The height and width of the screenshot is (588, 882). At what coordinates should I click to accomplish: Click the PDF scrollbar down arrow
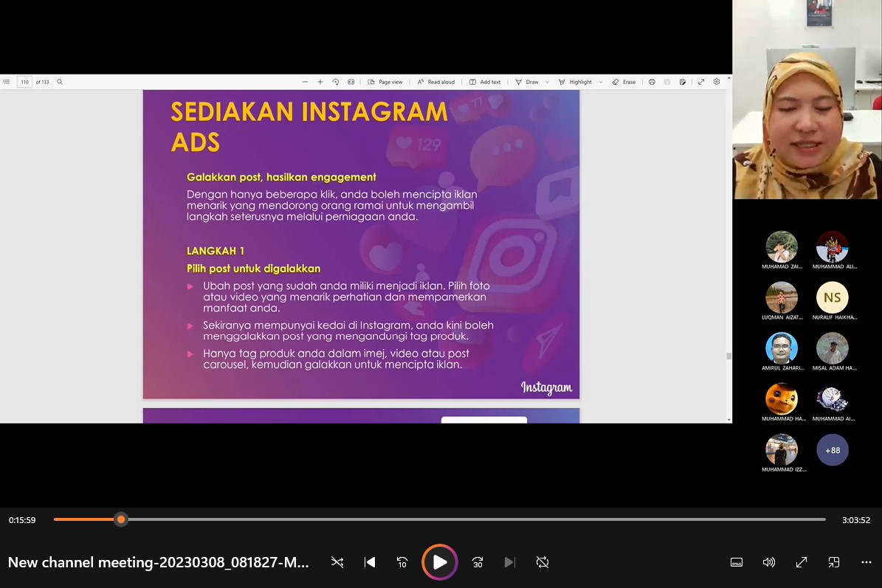729,419
